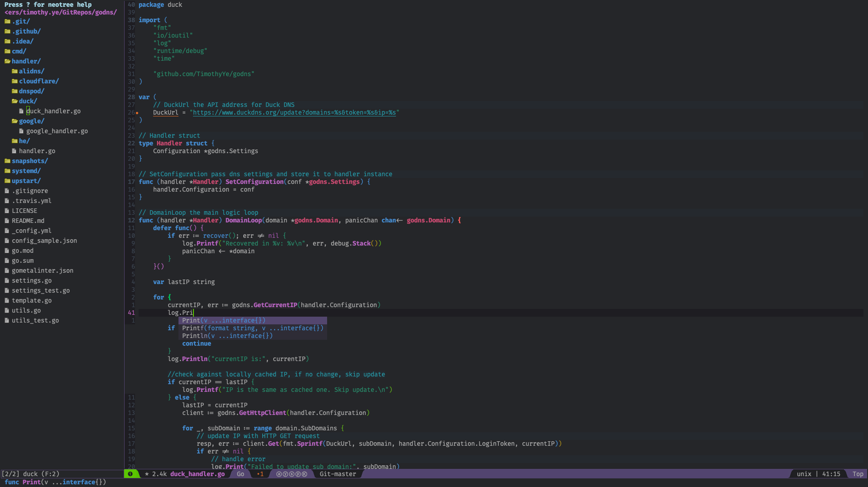Click file icon beside handler.go

click(14, 151)
